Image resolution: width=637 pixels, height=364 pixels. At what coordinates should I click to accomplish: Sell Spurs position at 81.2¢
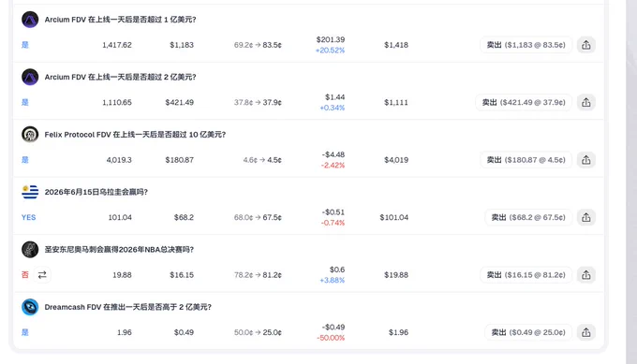pos(526,275)
